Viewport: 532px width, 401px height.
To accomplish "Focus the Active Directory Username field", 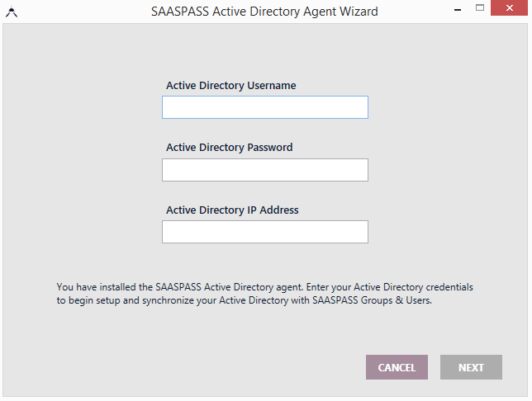I will click(x=264, y=107).
